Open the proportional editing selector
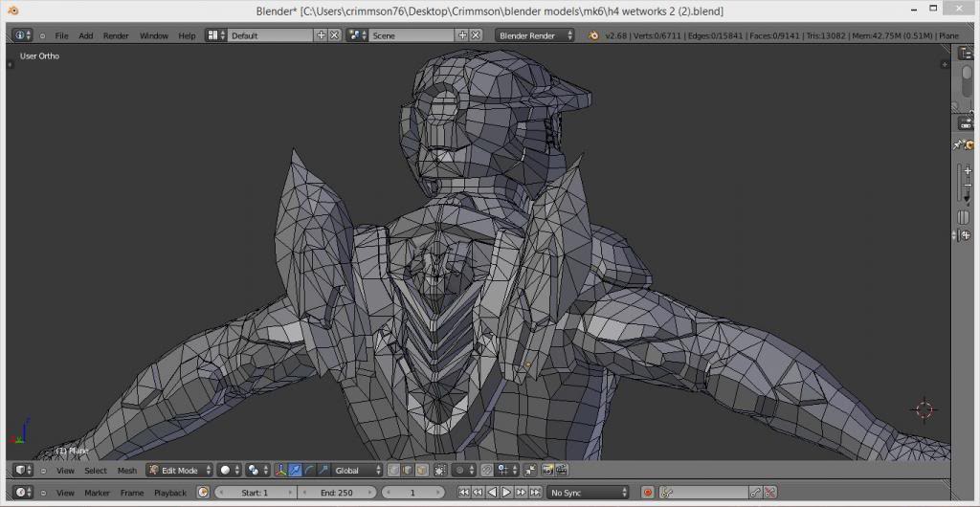This screenshot has width=980, height=507. pos(463,470)
